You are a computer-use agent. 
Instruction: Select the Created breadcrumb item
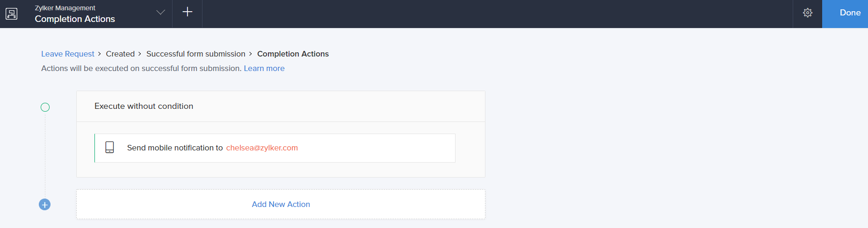coord(120,54)
